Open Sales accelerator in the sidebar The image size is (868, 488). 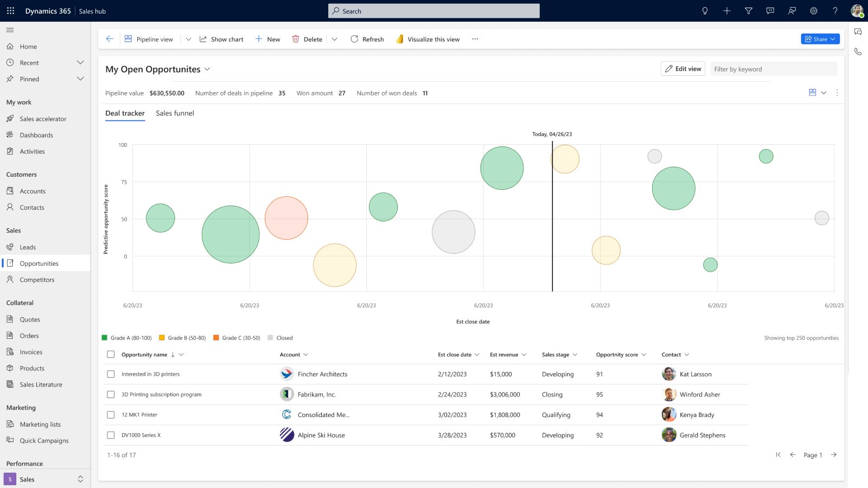[43, 119]
